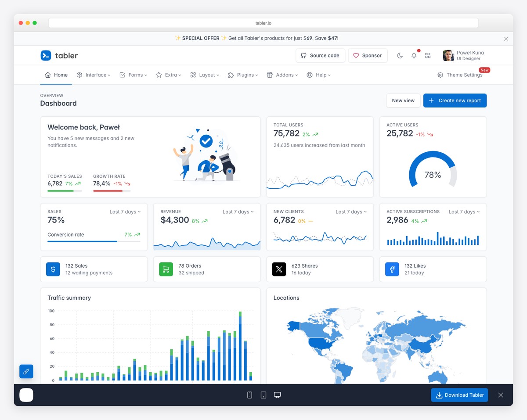Image resolution: width=527 pixels, height=420 pixels.
Task: Click the Download Tabler button
Action: (x=459, y=395)
